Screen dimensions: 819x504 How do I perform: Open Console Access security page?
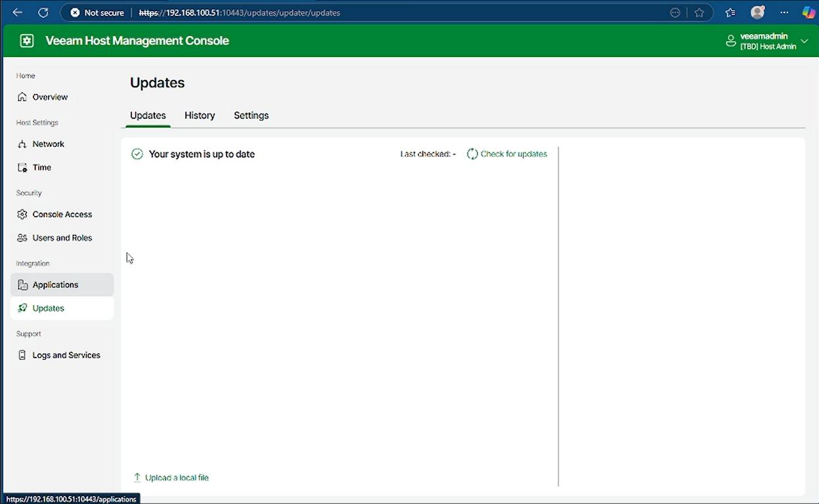[62, 215]
